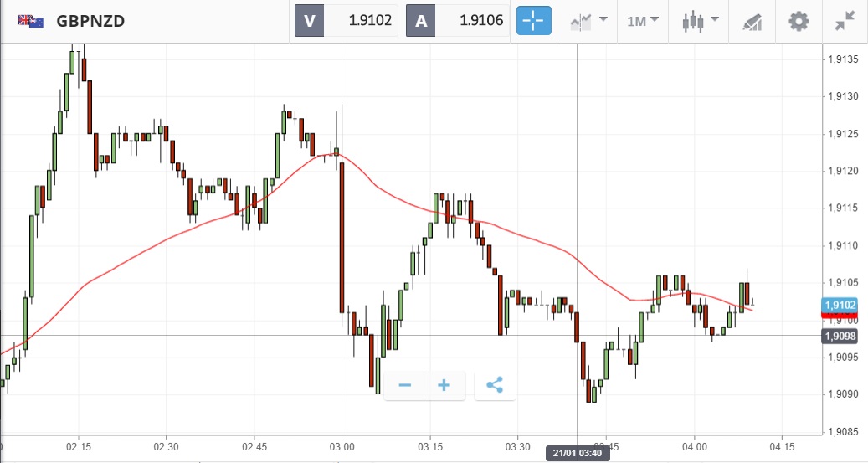Click the grey 1,9098 crosshair price label
This screenshot has height=463, width=868.
point(840,336)
